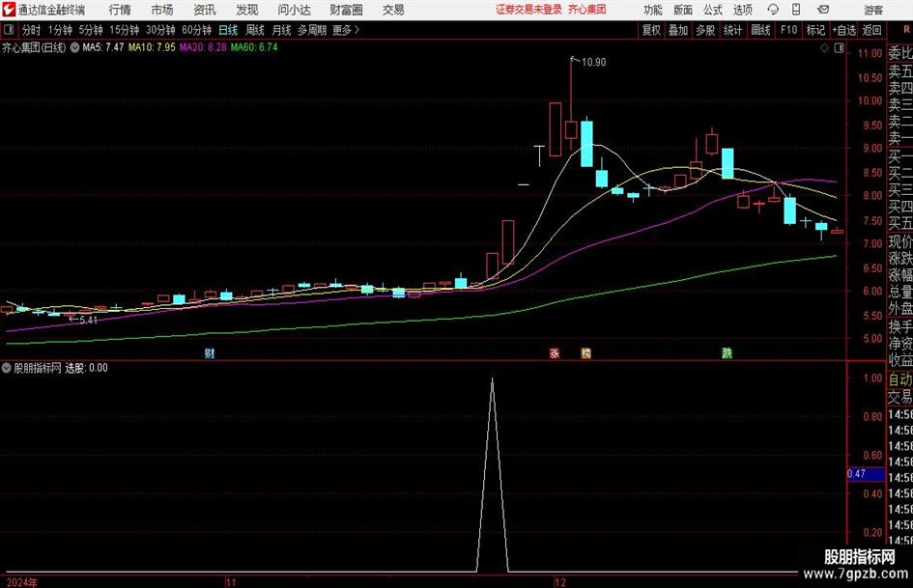This screenshot has height=588, width=913.
Task: Click the MA5: 7.47 label
Action: (103, 47)
